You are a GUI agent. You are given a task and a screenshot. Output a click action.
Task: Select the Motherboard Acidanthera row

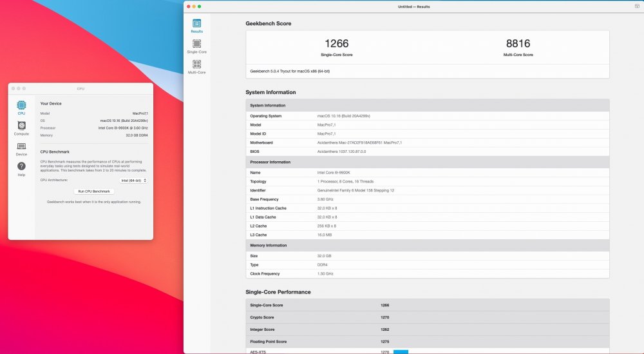point(428,143)
